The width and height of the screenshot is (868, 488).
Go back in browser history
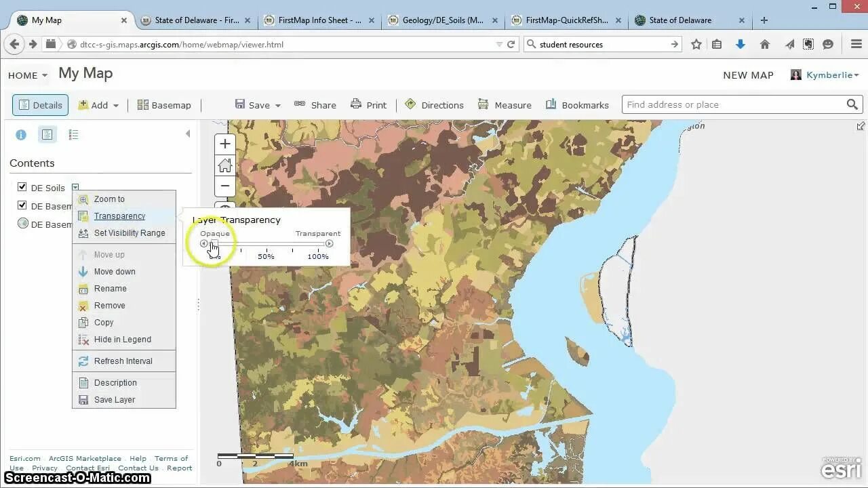(x=14, y=44)
